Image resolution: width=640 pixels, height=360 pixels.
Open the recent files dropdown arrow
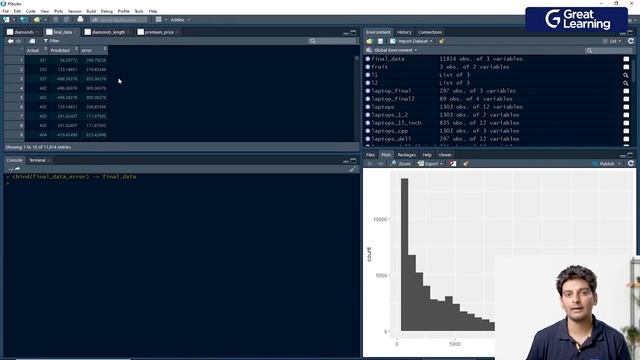click(45, 20)
